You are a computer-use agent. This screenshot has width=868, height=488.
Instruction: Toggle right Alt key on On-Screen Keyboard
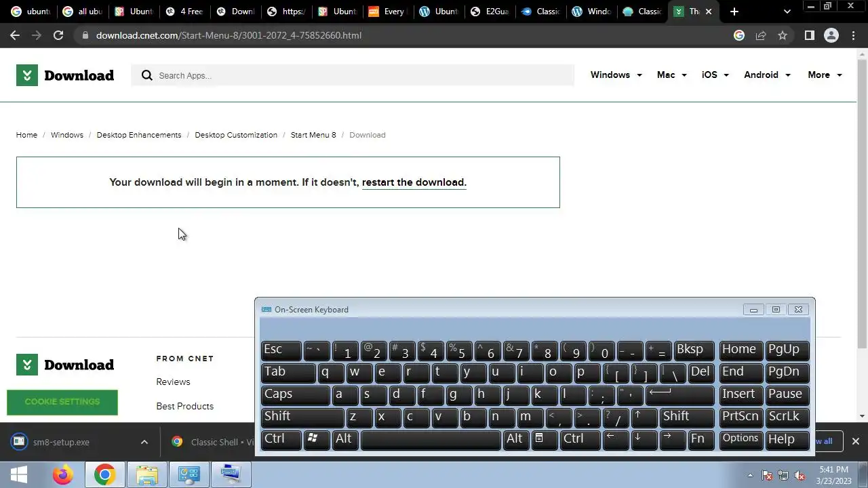pos(515,439)
